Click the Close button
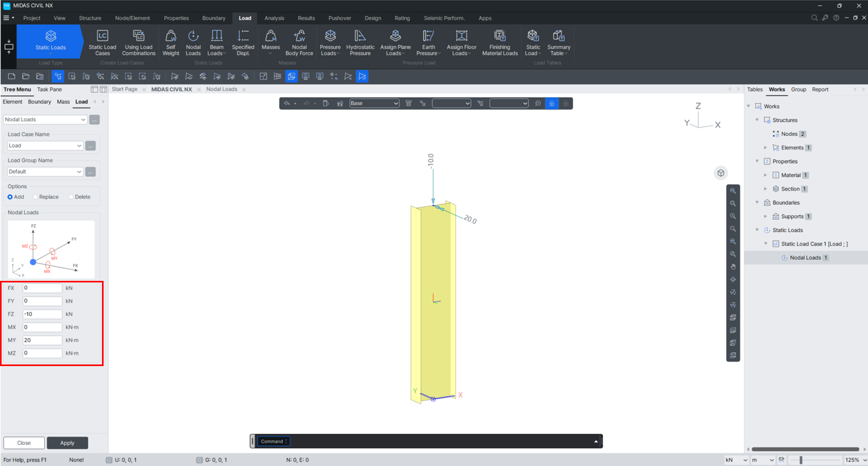 [24, 443]
